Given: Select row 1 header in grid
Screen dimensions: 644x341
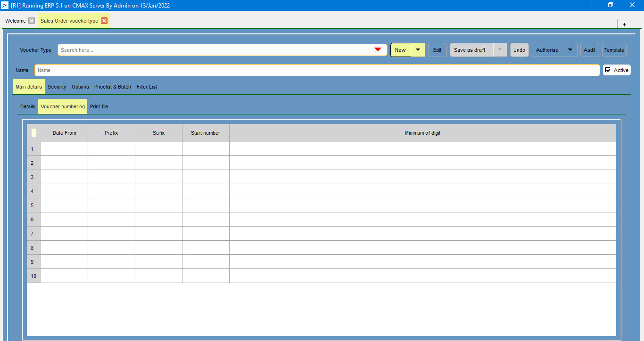Looking at the screenshot, I should [34, 149].
